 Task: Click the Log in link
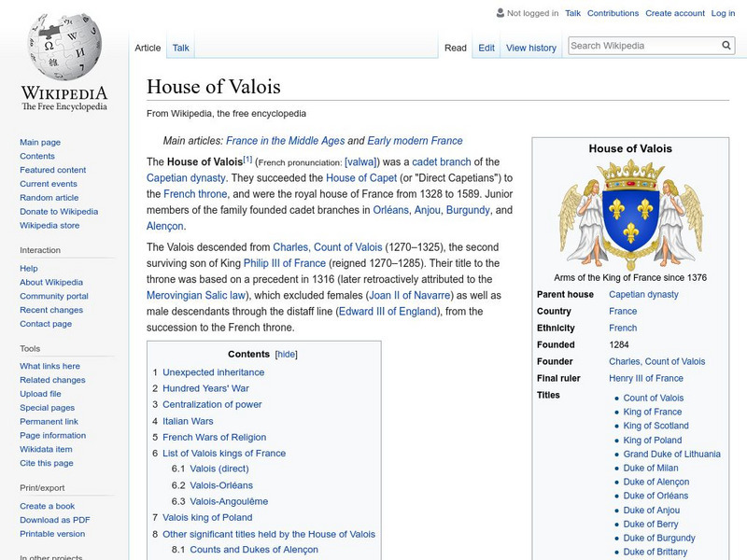tap(723, 13)
